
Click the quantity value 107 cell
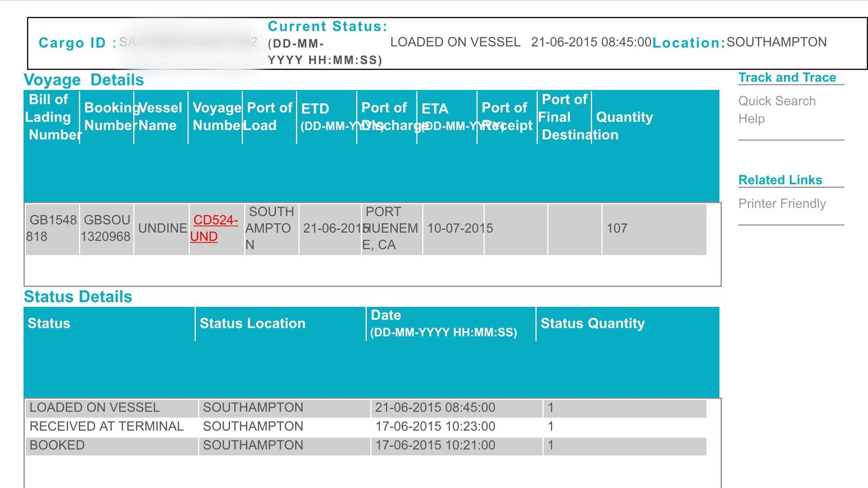pyautogui.click(x=616, y=228)
